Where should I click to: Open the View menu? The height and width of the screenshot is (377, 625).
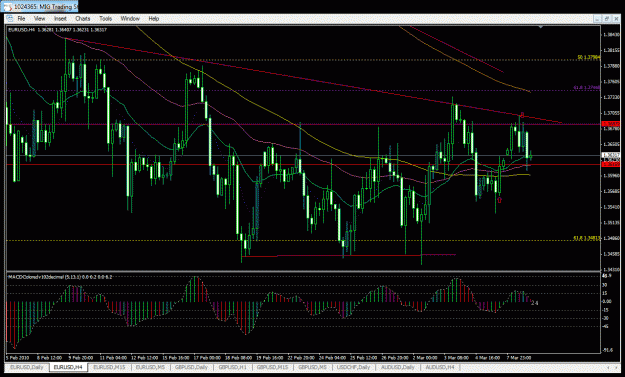point(39,19)
